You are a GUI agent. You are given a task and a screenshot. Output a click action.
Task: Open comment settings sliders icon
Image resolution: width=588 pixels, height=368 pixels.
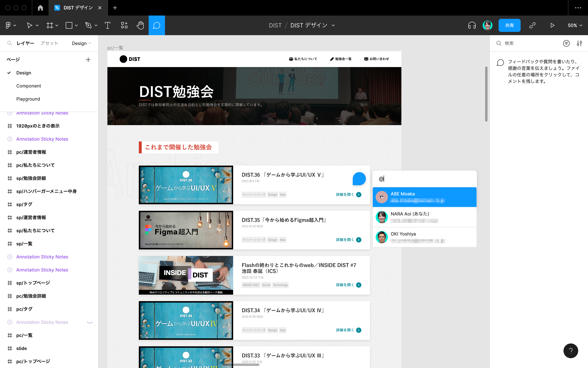(x=579, y=43)
